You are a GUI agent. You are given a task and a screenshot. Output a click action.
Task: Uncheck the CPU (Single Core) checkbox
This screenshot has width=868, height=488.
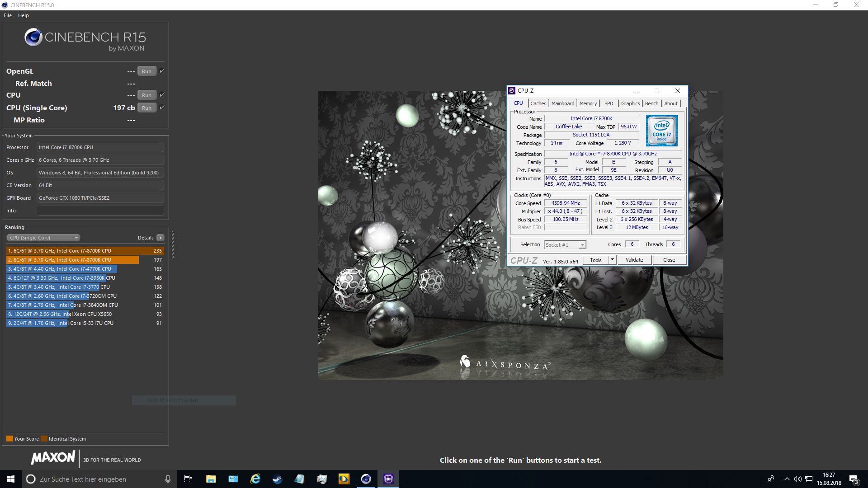[x=161, y=108]
